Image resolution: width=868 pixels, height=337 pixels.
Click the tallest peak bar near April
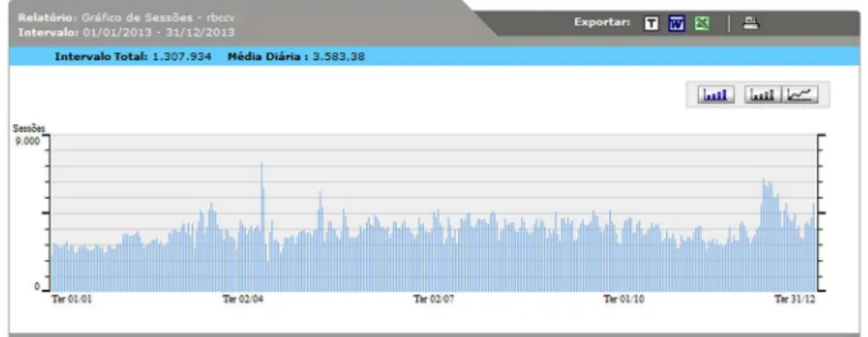pyautogui.click(x=262, y=227)
